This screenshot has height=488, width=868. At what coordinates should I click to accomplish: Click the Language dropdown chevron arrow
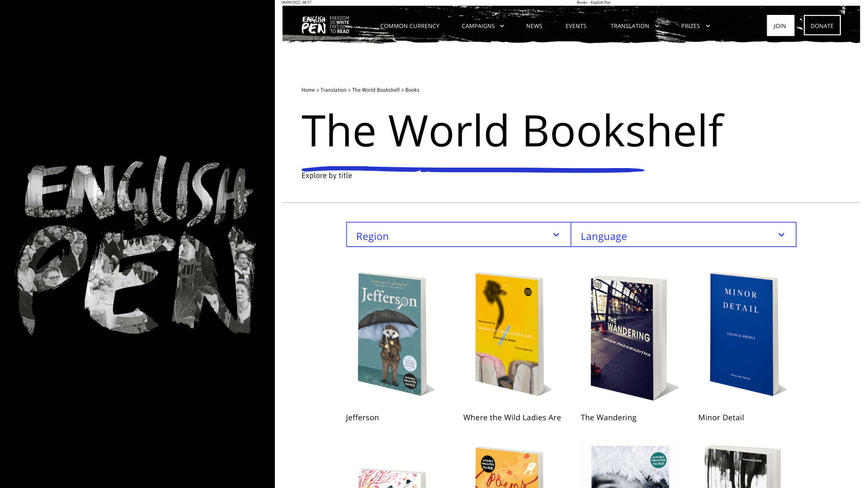[781, 235]
